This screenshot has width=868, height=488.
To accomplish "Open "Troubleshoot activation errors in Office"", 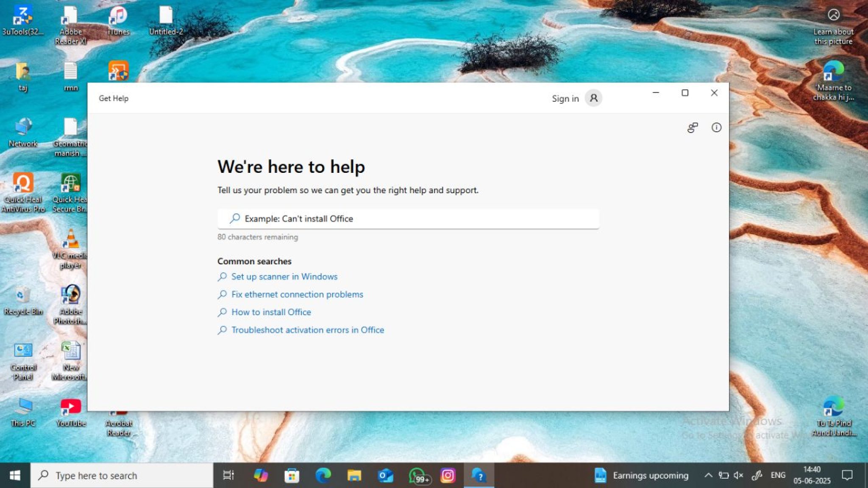I will [307, 330].
